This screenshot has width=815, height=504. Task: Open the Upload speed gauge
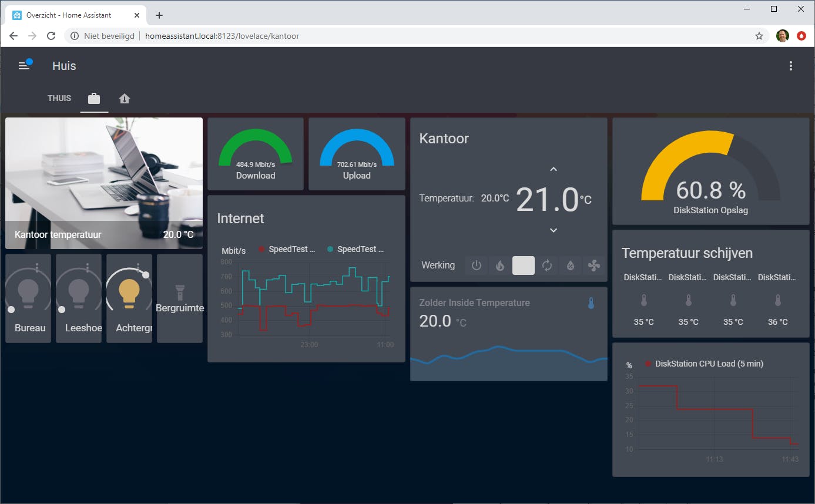tap(357, 154)
